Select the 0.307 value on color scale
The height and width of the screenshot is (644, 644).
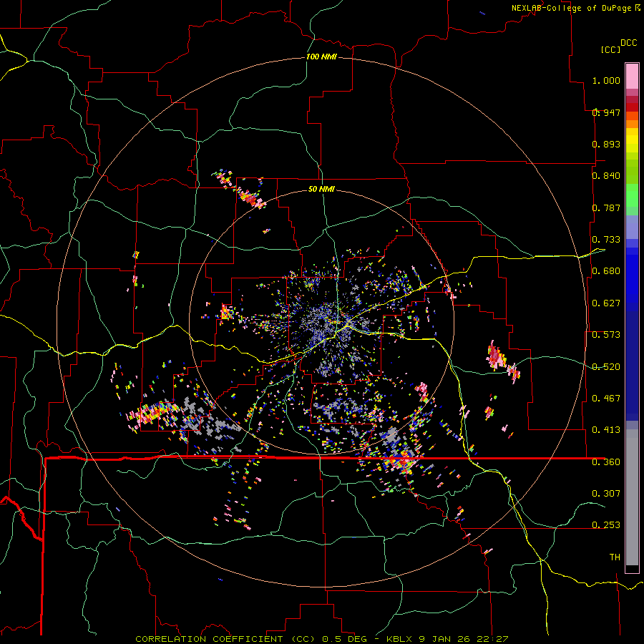tap(606, 493)
